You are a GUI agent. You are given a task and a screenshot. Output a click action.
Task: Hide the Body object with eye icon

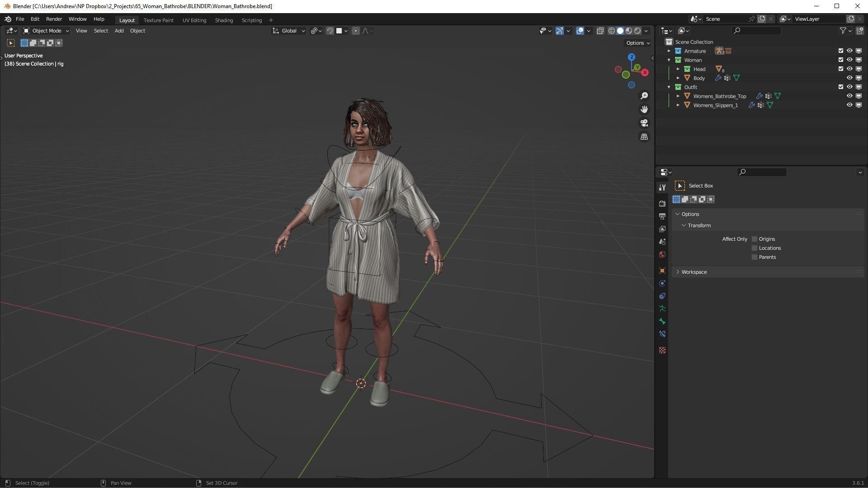pos(849,78)
